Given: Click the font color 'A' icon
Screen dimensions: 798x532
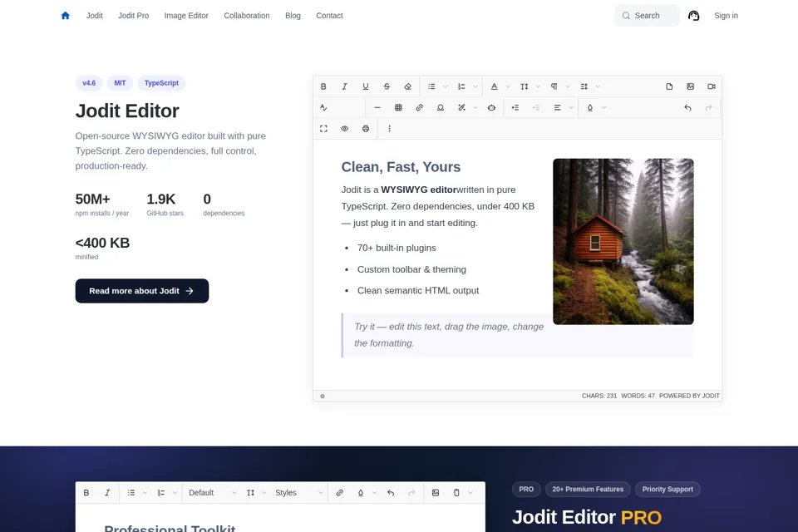Looking at the screenshot, I should point(494,86).
